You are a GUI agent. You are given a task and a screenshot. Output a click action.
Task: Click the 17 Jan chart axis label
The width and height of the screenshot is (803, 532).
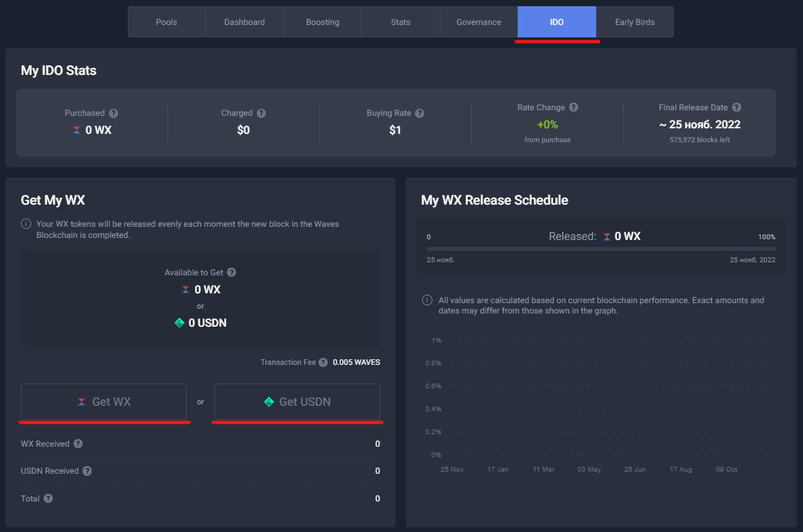click(498, 470)
